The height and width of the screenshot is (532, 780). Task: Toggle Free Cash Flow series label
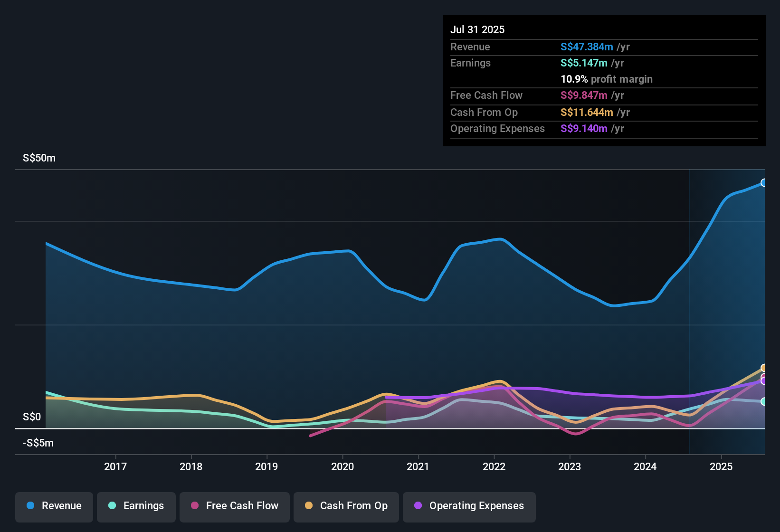coord(242,505)
